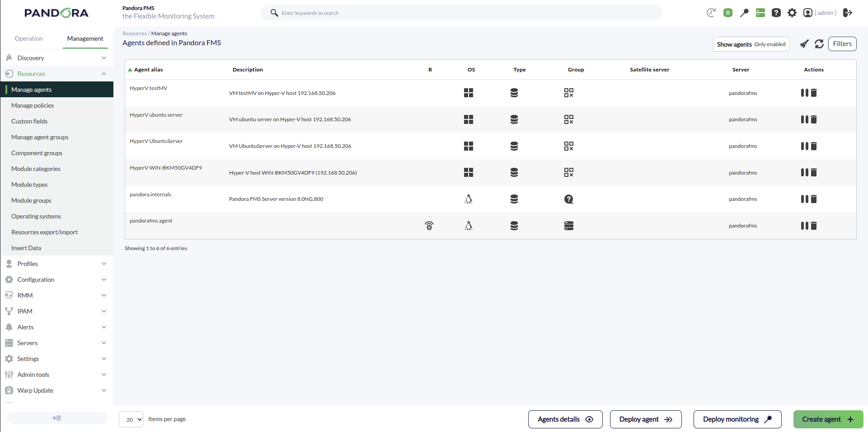Open the HyperV WIN-BKM50GV4DF9 agent link
868x432 pixels.
(166, 168)
